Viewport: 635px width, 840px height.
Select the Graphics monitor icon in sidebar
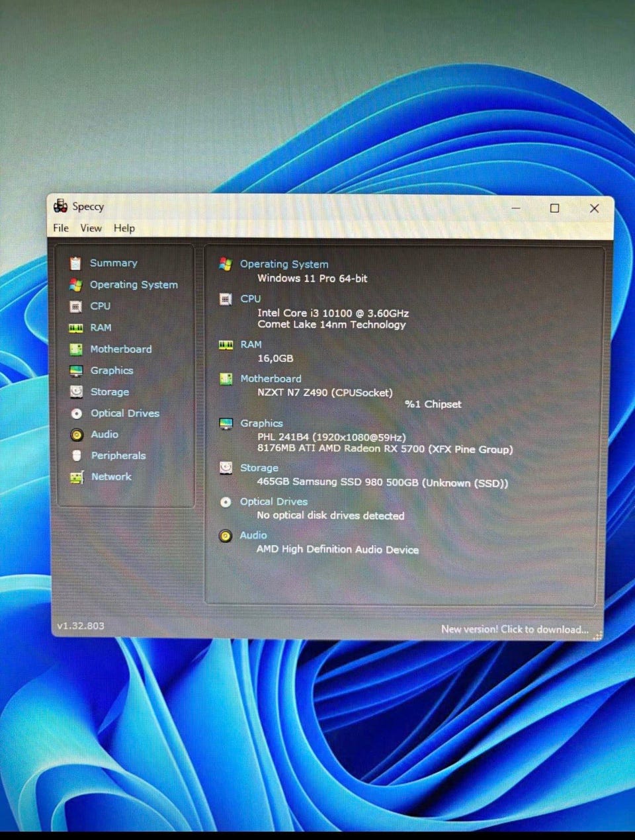point(76,370)
